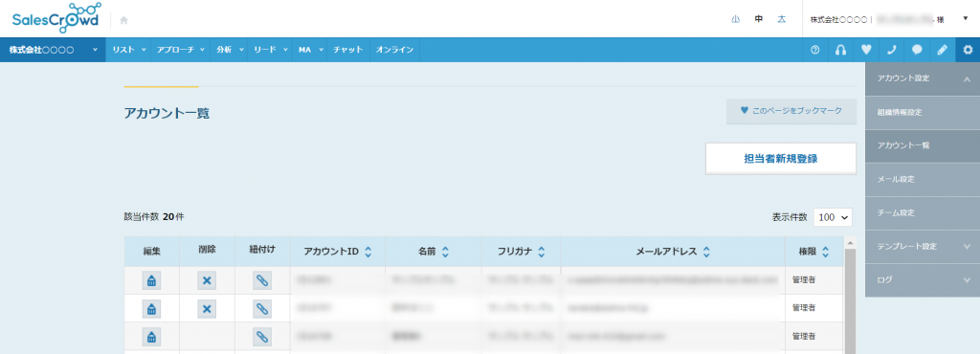The image size is (980, 354).
Task: Go to home via the house icon
Action: click(123, 21)
